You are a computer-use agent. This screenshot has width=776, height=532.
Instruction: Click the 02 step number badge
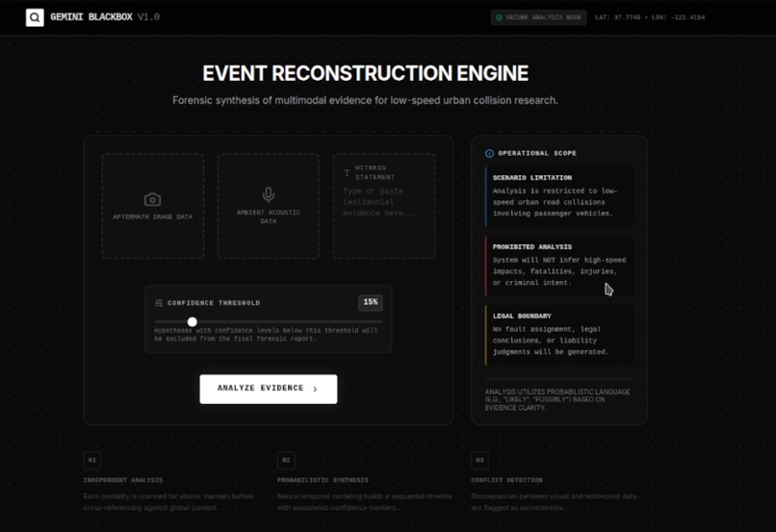[x=286, y=460]
